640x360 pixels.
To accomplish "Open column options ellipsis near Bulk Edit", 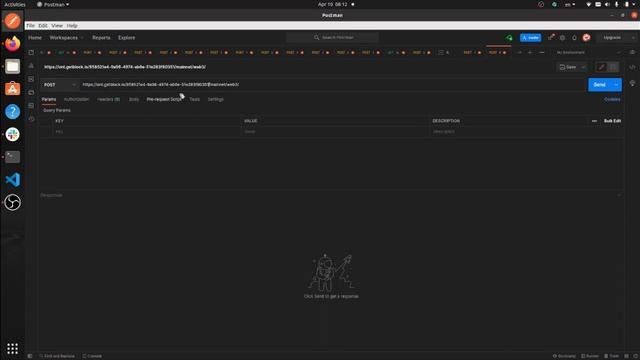I will 594,121.
